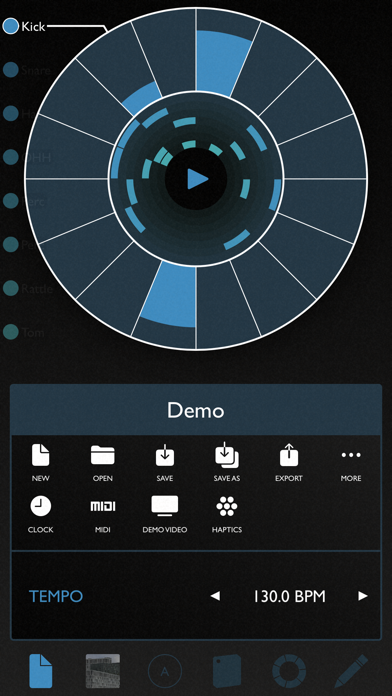Select the Snare track dot
392x696 pixels.
pos(10,70)
